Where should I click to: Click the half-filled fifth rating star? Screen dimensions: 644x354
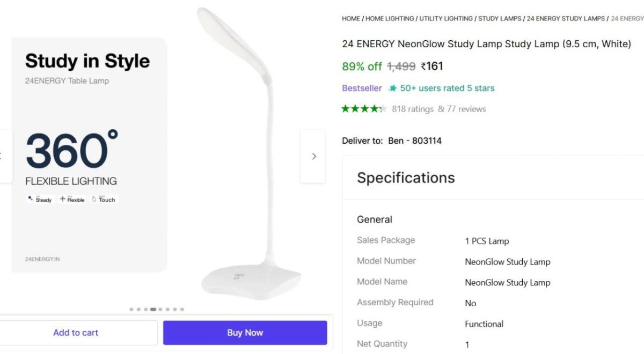click(x=382, y=108)
